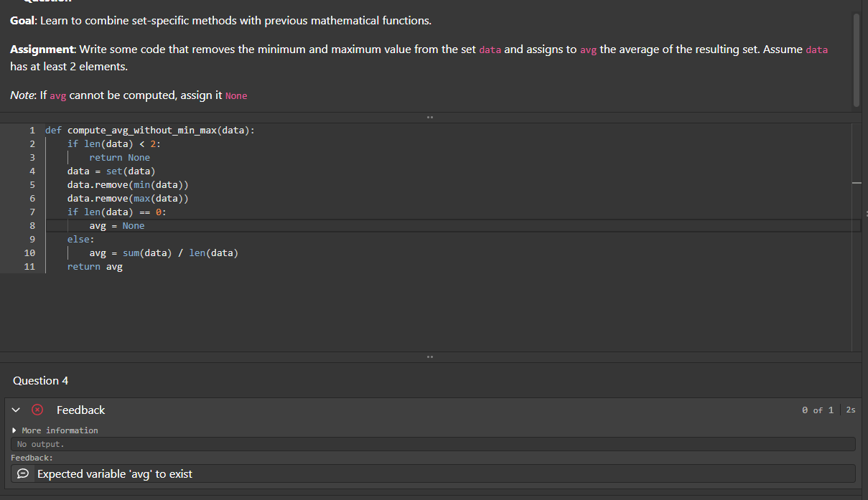Click line number 5 in gutter
868x500 pixels.
point(32,185)
